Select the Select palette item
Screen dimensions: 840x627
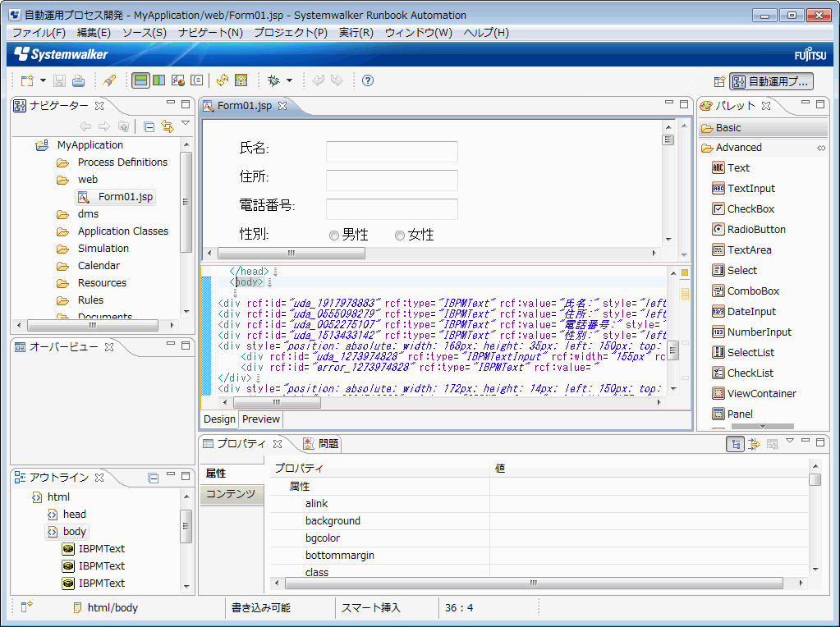[x=734, y=270]
